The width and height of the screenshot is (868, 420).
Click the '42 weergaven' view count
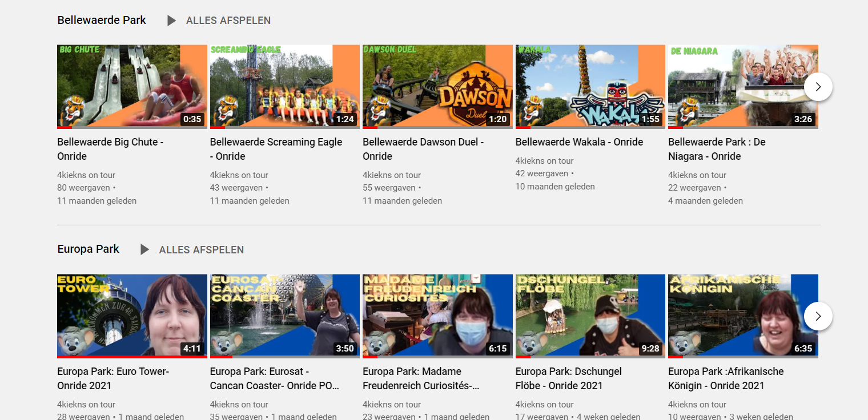[x=542, y=173]
